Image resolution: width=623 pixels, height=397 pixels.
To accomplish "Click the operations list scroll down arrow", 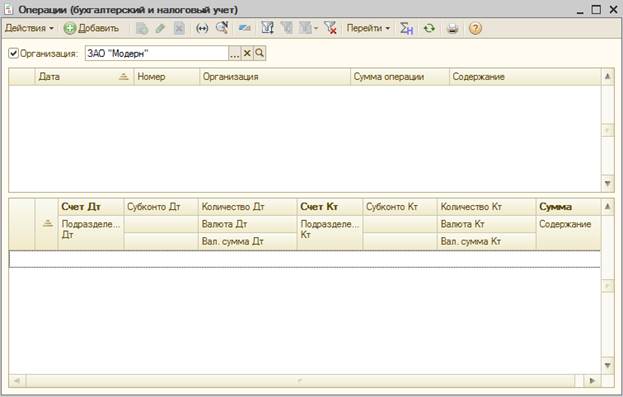I will point(608,183).
